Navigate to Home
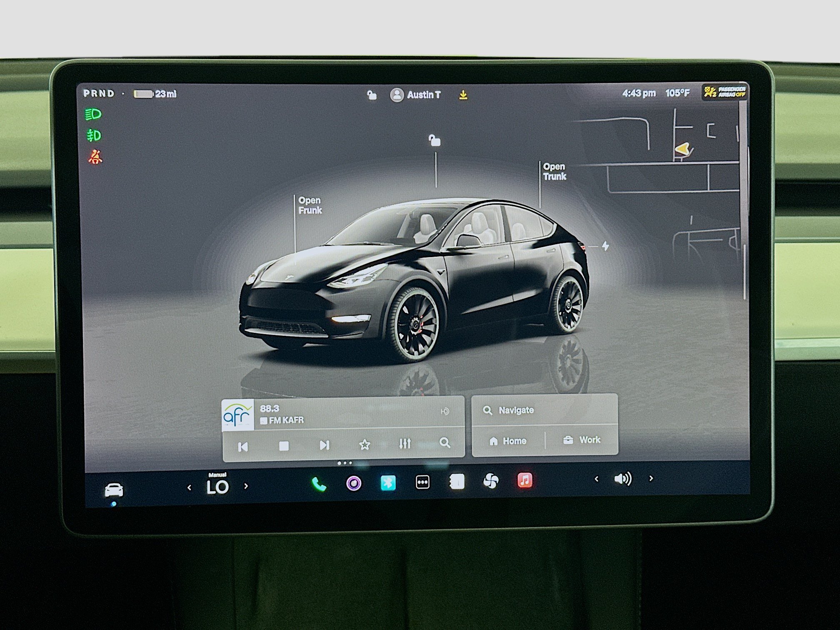Viewport: 840px width, 630px height. [508, 441]
